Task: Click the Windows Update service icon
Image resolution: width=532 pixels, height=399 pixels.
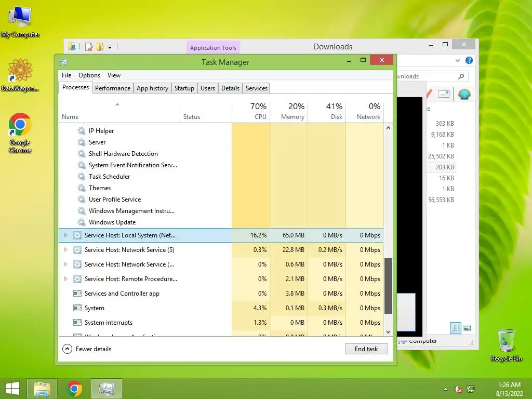Action: (x=81, y=222)
